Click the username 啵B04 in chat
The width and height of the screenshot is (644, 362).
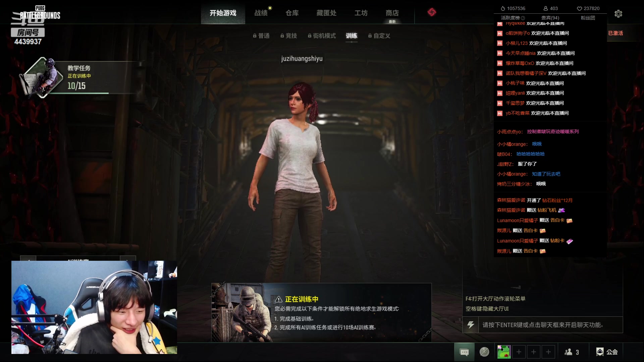point(504,154)
